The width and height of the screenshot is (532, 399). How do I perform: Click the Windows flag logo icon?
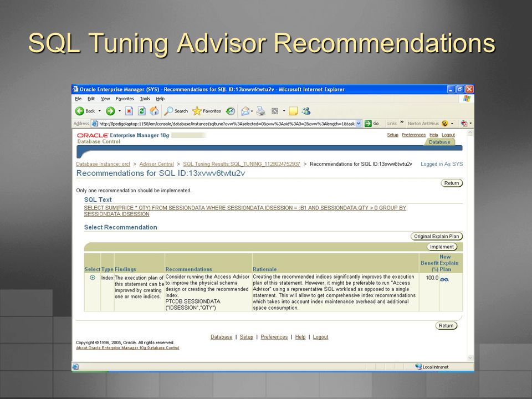click(467, 99)
